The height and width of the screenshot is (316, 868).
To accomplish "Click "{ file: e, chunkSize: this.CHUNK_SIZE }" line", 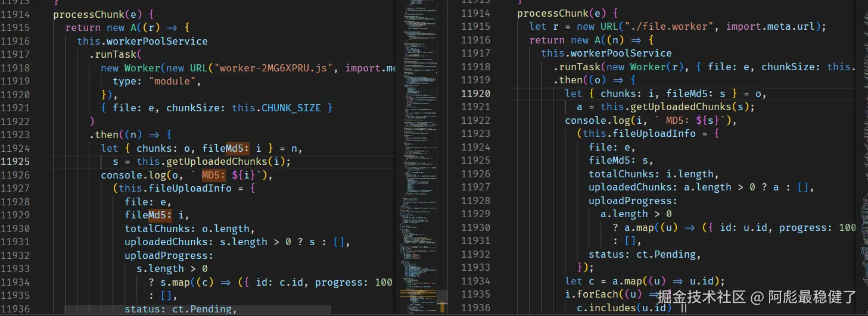I will pyautogui.click(x=216, y=108).
